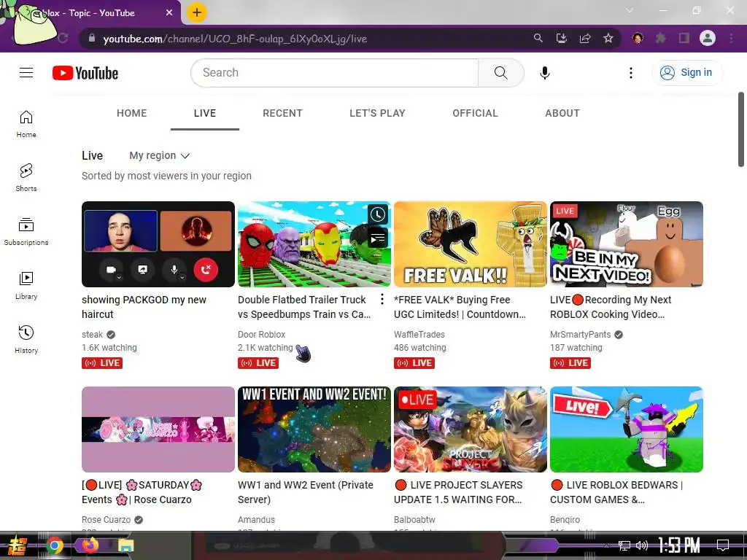This screenshot has width=747, height=560.
Task: Open File Explorer from the taskbar
Action: tap(125, 545)
